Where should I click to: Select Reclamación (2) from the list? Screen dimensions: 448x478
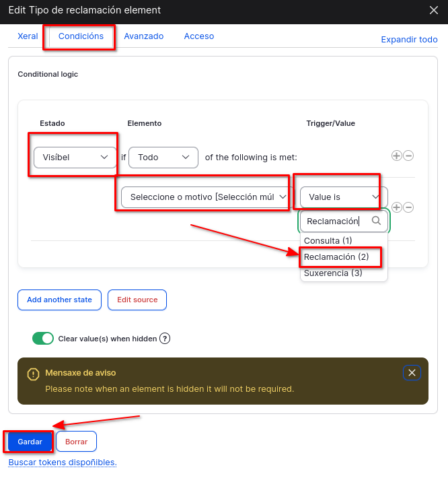tap(336, 257)
